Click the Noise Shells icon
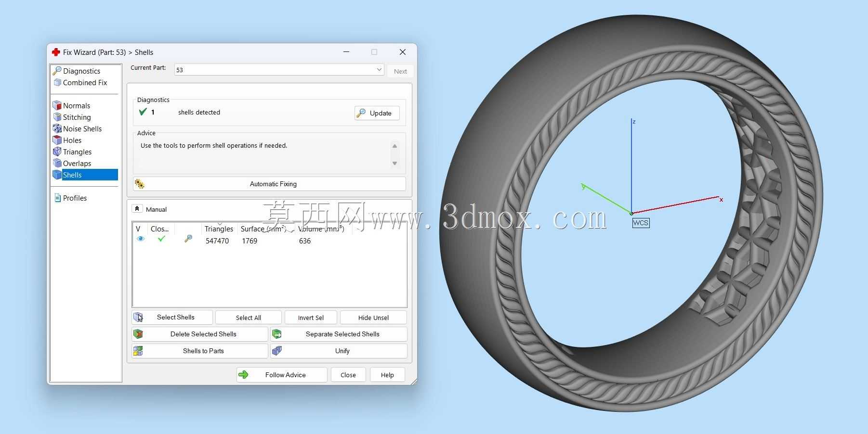Screen dimensions: 868x434 click(x=57, y=128)
